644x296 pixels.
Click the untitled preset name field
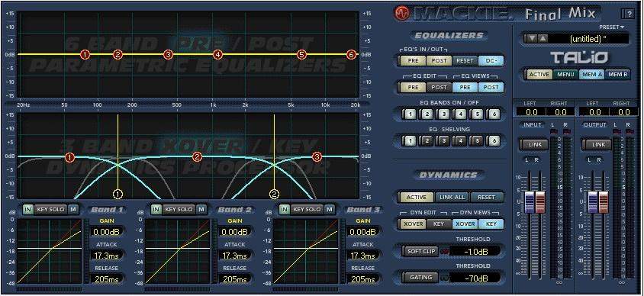point(588,39)
